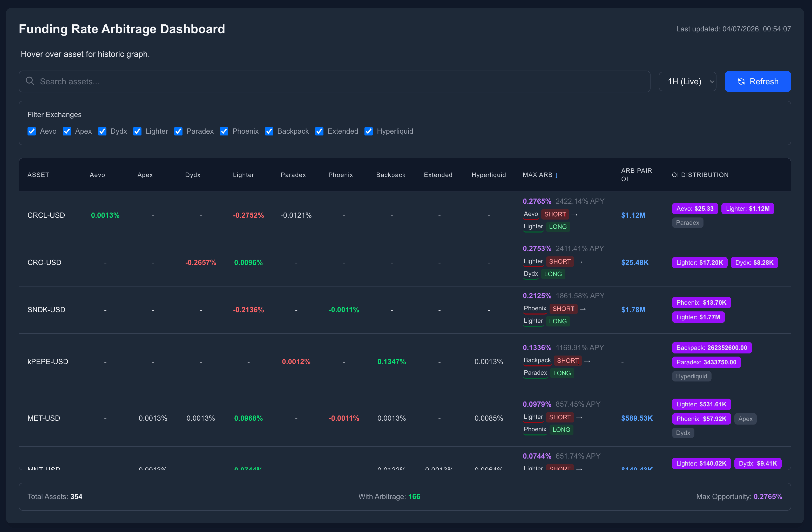Click the 0.2765% Max Opportunity value
This screenshot has height=532, width=812.
click(768, 496)
